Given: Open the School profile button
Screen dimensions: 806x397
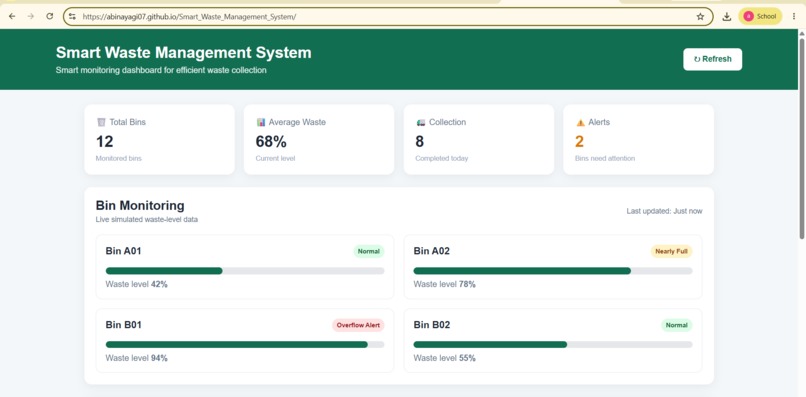Looking at the screenshot, I should point(760,16).
